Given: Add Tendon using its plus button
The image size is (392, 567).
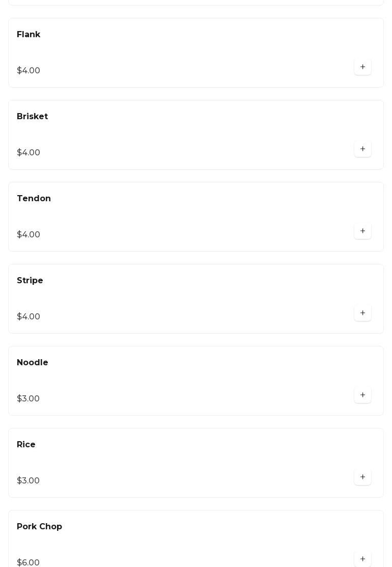Looking at the screenshot, I should [362, 231].
